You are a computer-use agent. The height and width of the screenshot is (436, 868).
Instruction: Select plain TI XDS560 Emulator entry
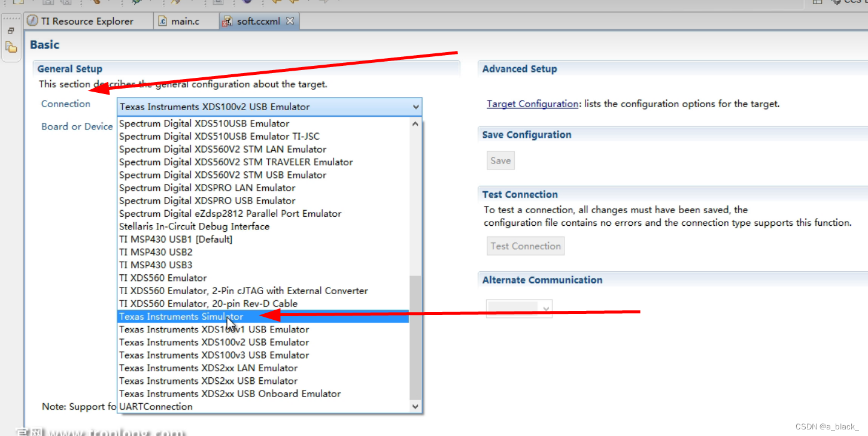click(x=263, y=278)
